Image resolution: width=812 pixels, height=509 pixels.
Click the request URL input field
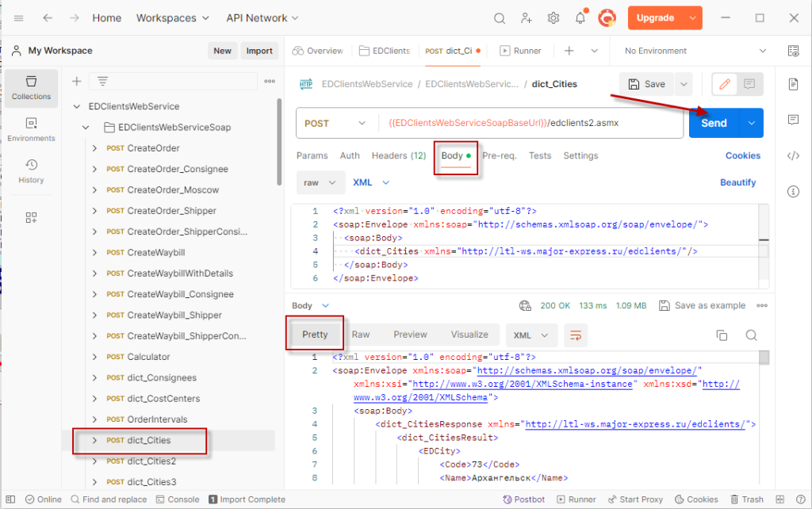(x=530, y=123)
